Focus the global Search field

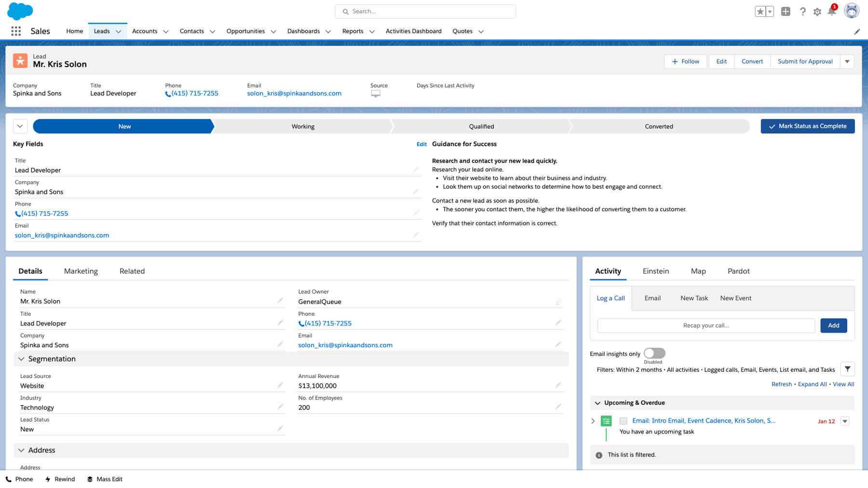(425, 12)
